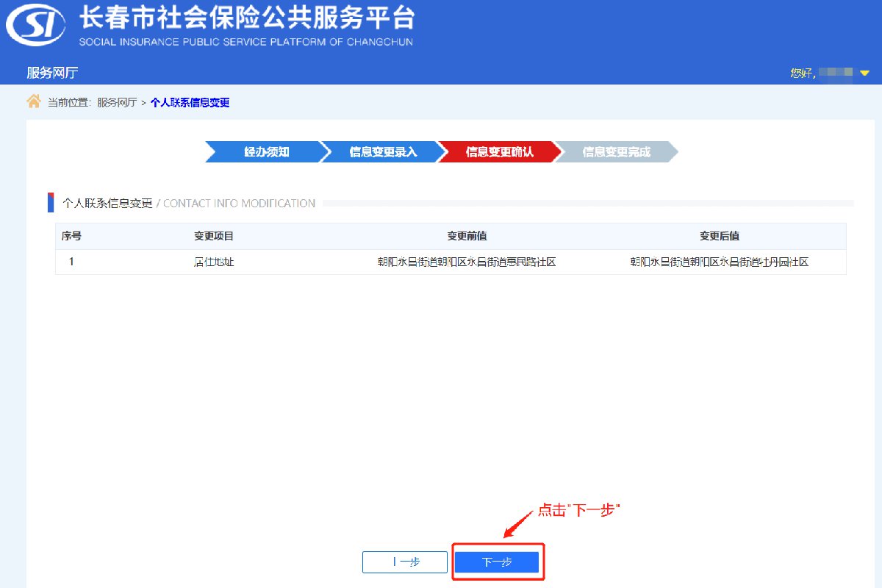Open the 服务网厅 navigation menu
Viewport: 882px width, 588px height.
point(52,73)
